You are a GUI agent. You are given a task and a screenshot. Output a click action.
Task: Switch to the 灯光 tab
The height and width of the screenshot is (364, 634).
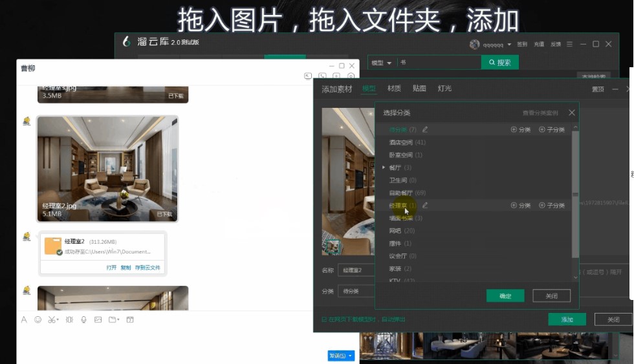point(444,89)
